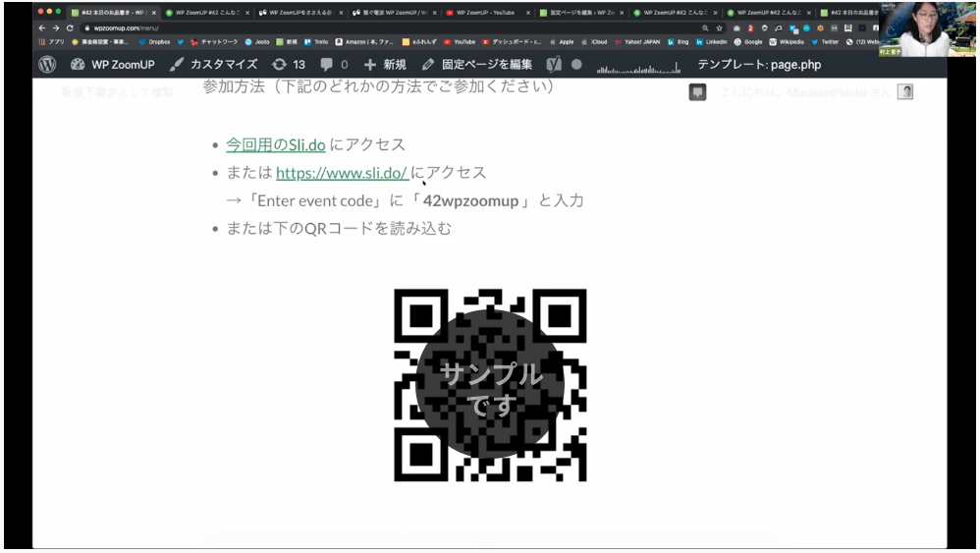Open the Yoast SEO icon in admin bar
980x553 pixels.
click(x=554, y=65)
